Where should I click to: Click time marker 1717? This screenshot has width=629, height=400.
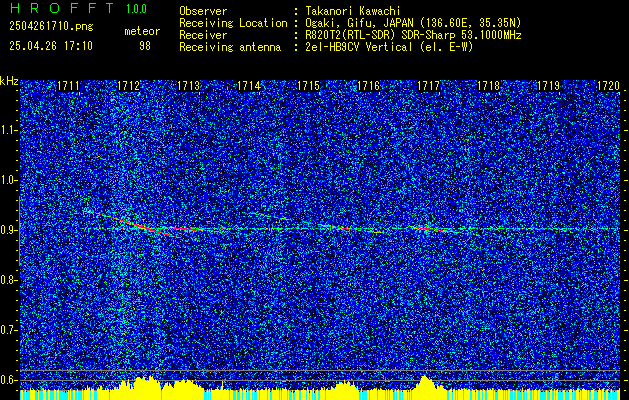429,85
